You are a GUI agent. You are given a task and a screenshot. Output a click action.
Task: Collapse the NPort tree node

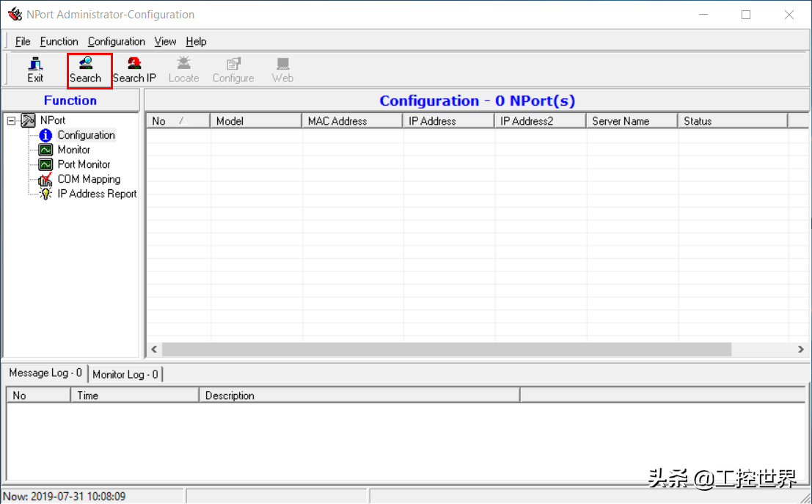tap(11, 121)
